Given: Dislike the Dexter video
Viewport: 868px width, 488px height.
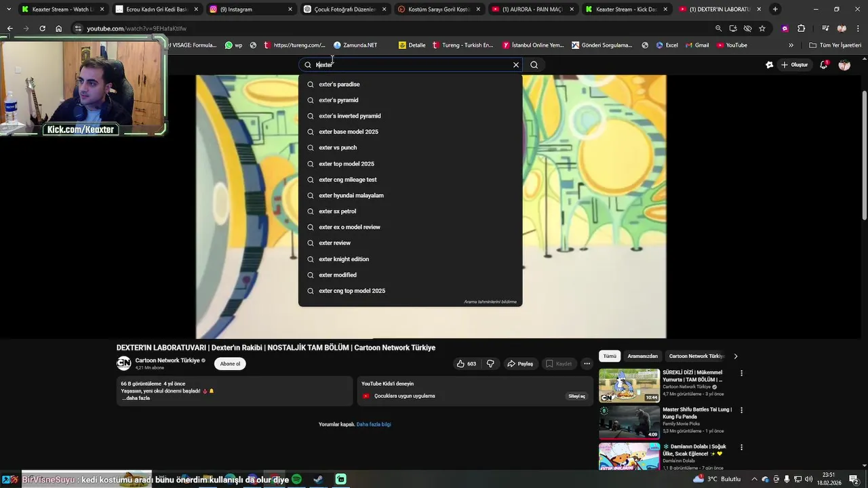Looking at the screenshot, I should tap(490, 364).
